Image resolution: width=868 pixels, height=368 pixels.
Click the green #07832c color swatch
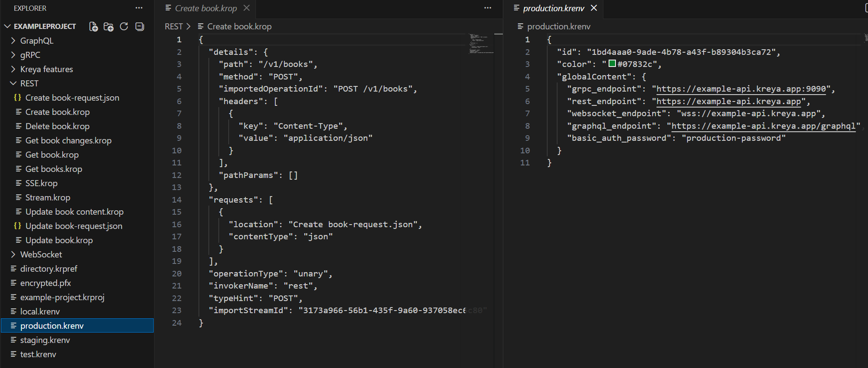[x=612, y=64]
